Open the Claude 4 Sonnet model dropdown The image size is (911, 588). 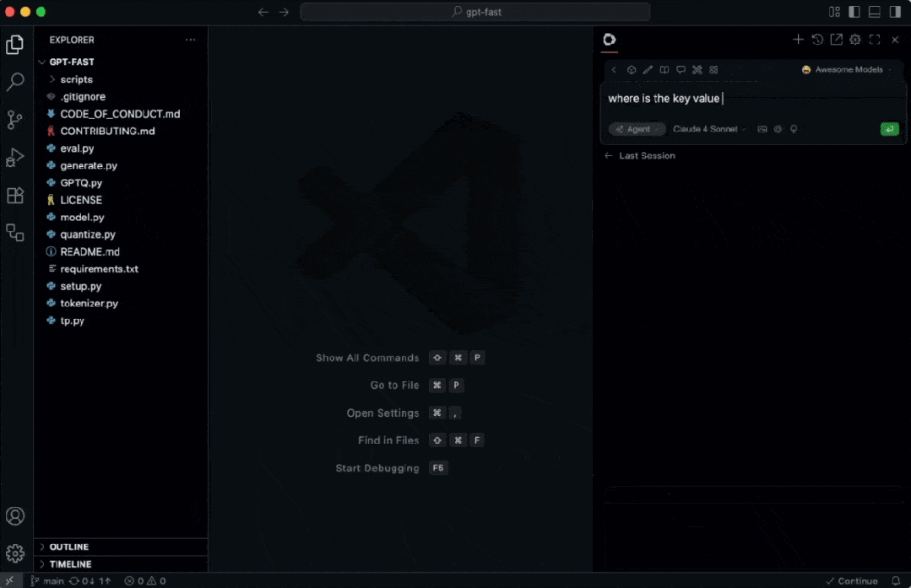coord(709,129)
